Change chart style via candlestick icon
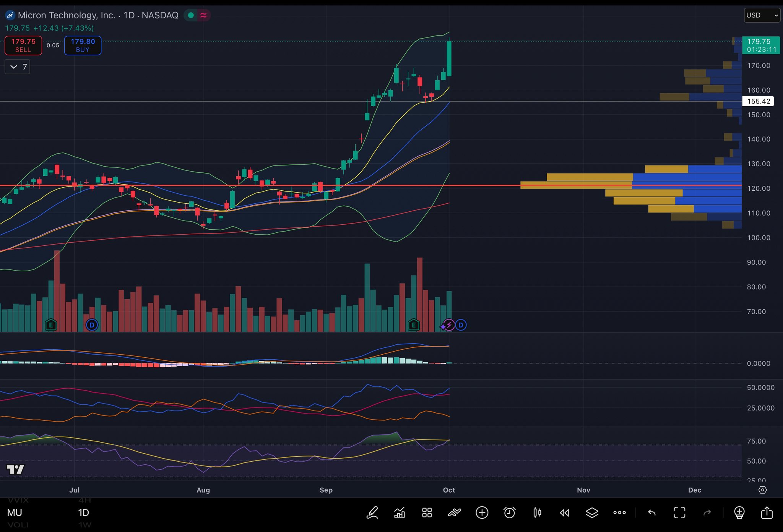 coord(537,513)
